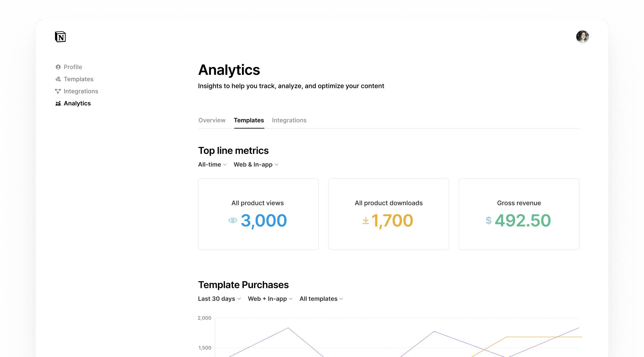Open the All templates filter dropdown
Image resolution: width=644 pixels, height=357 pixels.
pos(321,299)
